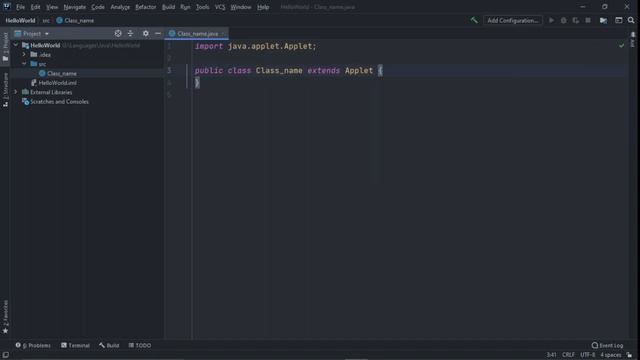The image size is (640, 360).
Task: Open the Problems tool window
Action: (x=33, y=345)
